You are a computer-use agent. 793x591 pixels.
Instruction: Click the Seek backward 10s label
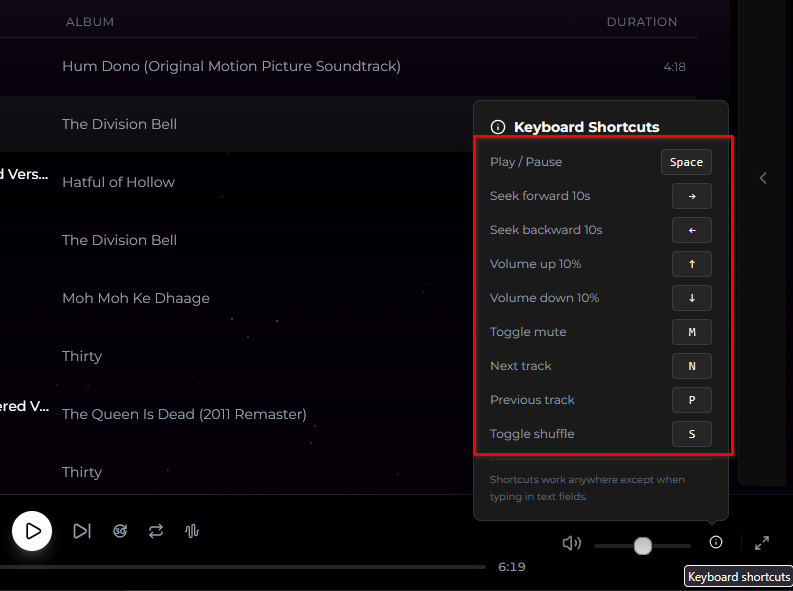pos(546,230)
